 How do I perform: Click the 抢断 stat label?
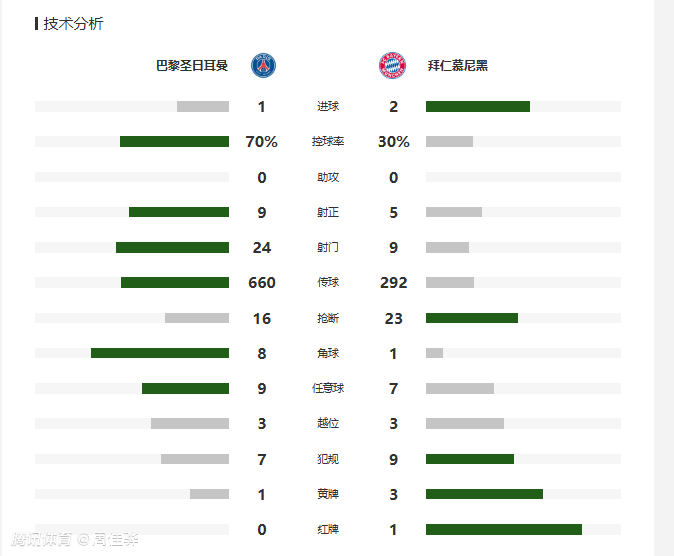coord(328,318)
